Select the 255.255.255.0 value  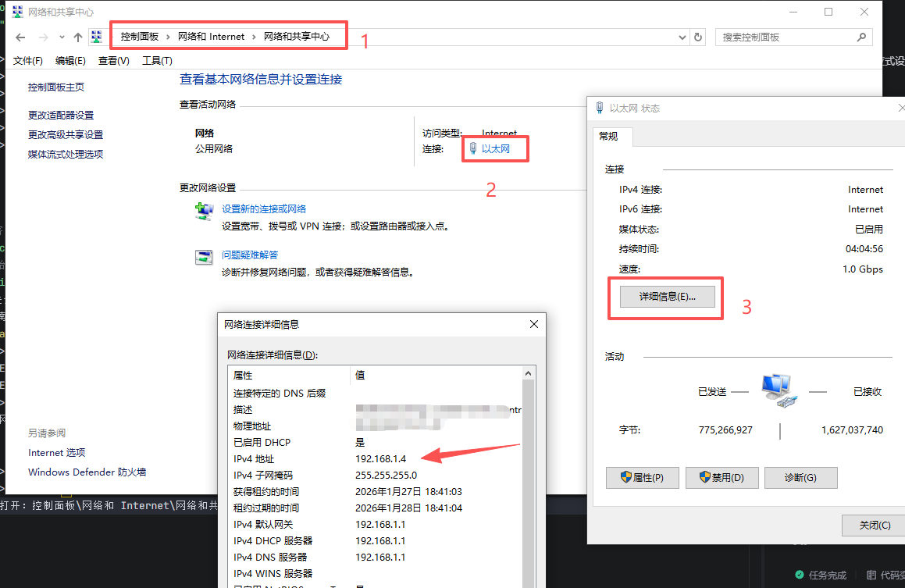[x=386, y=476]
